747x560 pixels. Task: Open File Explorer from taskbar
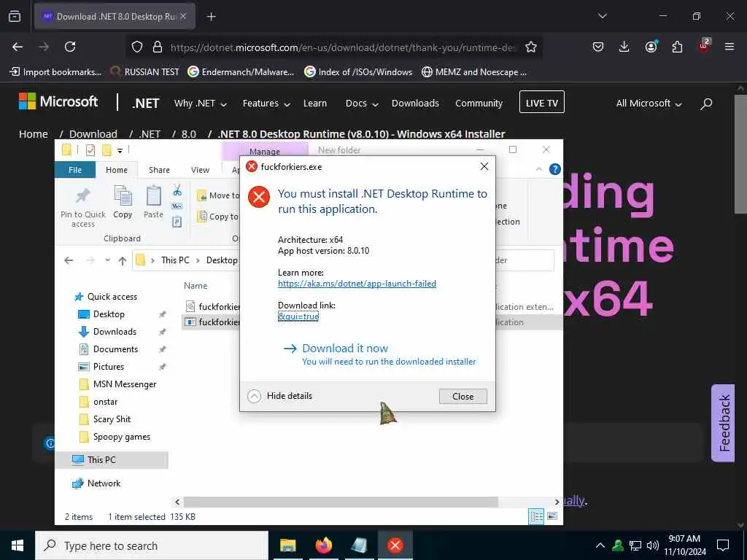tap(287, 545)
